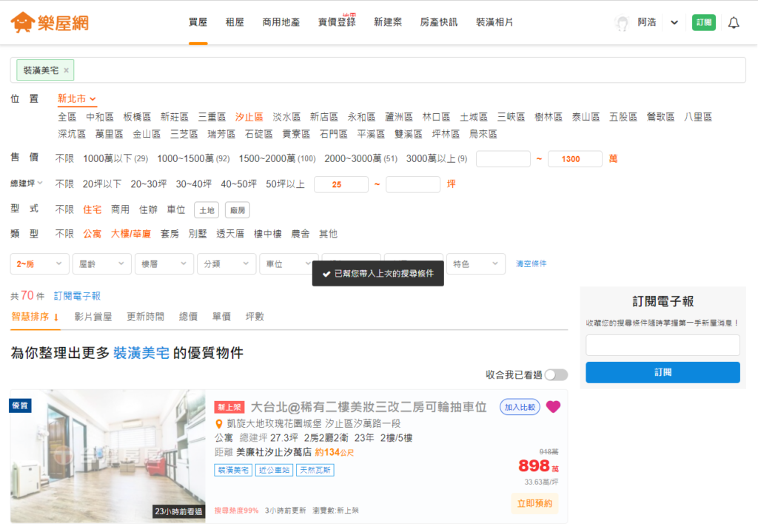Image resolution: width=758 pixels, height=532 pixels.
Task: Favorite the listing with the heart icon
Action: [553, 407]
